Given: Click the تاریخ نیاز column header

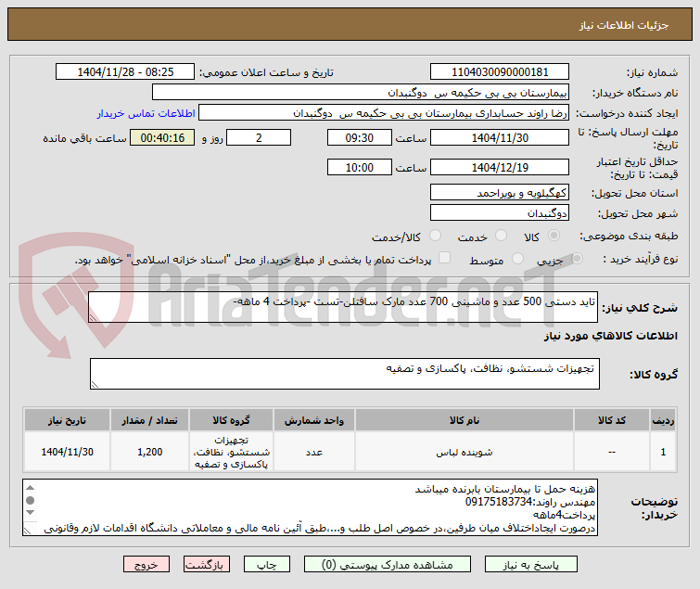Looking at the screenshot, I should tap(68, 420).
